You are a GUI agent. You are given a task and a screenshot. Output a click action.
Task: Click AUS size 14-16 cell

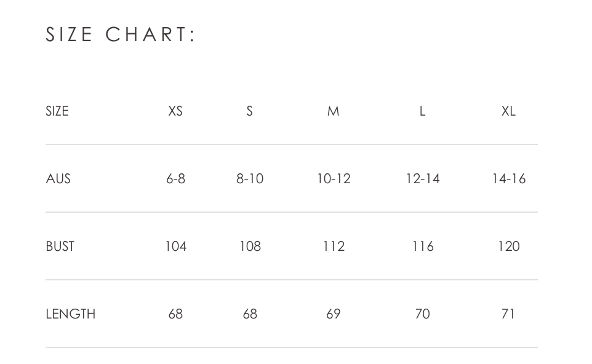508,178
